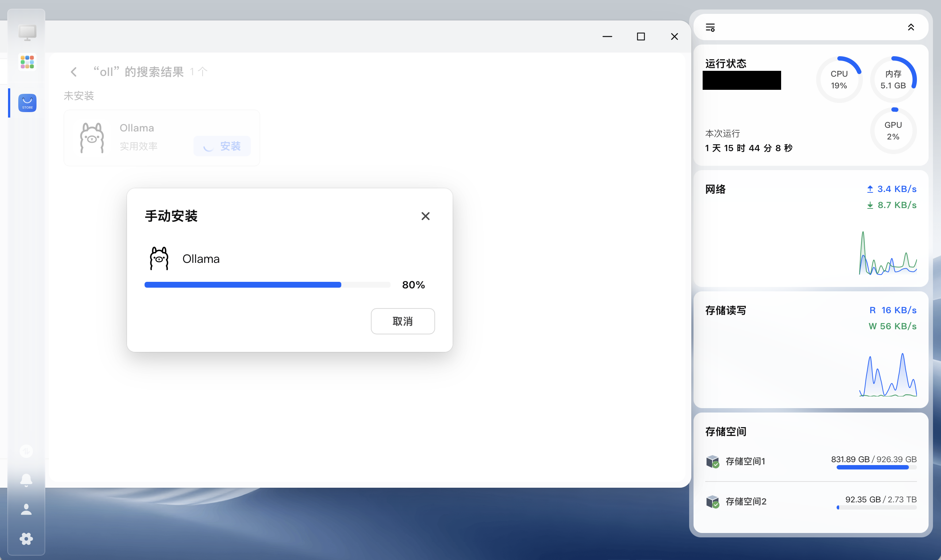Open the notifications bell icon
The width and height of the screenshot is (941, 560).
tap(26, 480)
